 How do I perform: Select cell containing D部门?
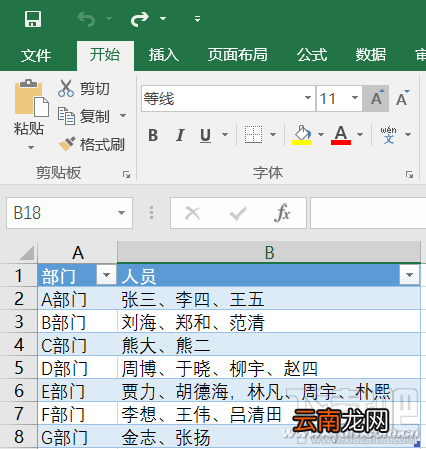(78, 368)
